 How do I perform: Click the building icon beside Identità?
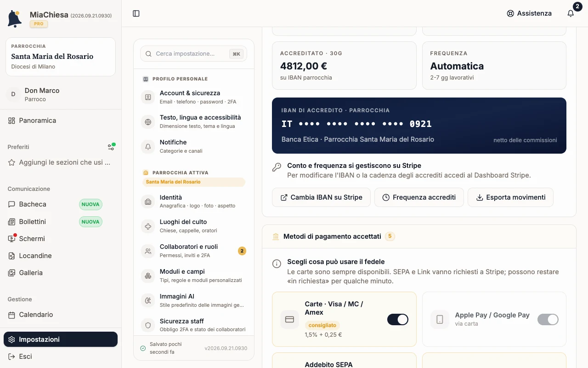click(148, 201)
